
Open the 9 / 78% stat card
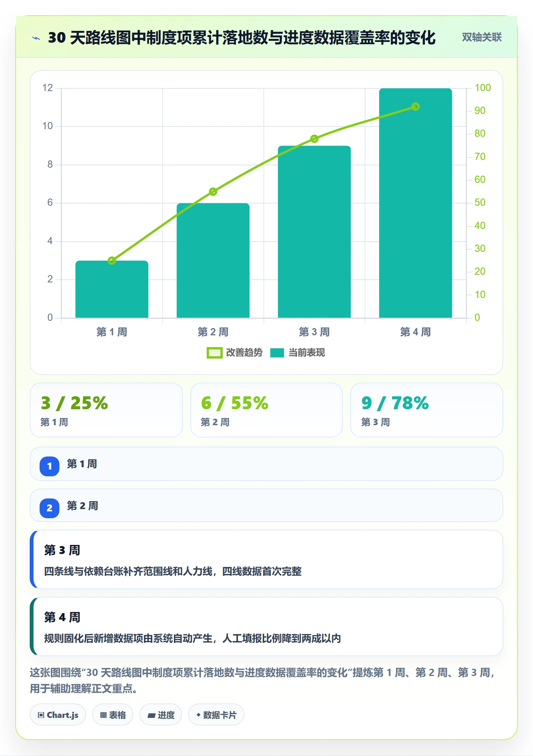(427, 410)
